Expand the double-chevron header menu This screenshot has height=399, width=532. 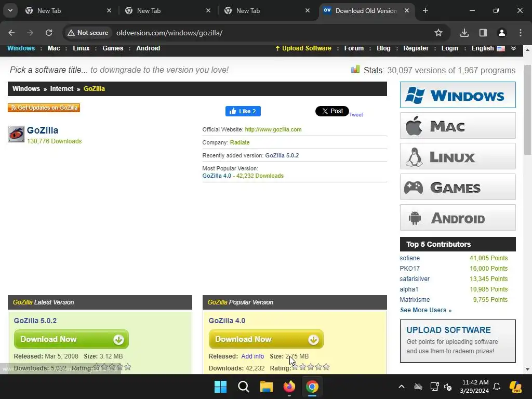click(x=514, y=48)
